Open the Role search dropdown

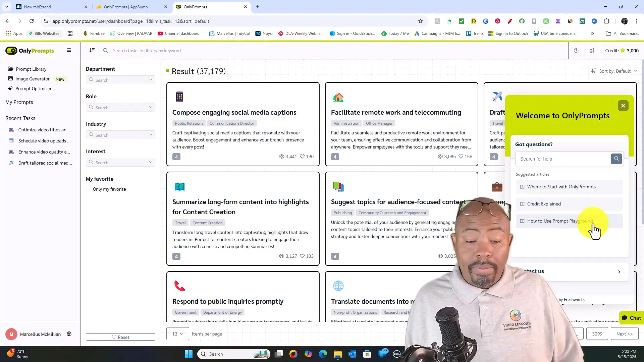pyautogui.click(x=120, y=107)
